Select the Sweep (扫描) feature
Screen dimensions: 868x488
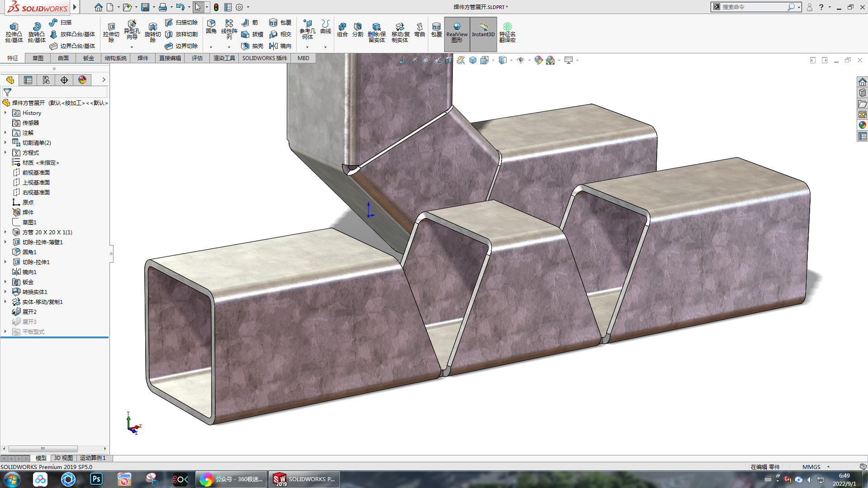pyautogui.click(x=61, y=22)
